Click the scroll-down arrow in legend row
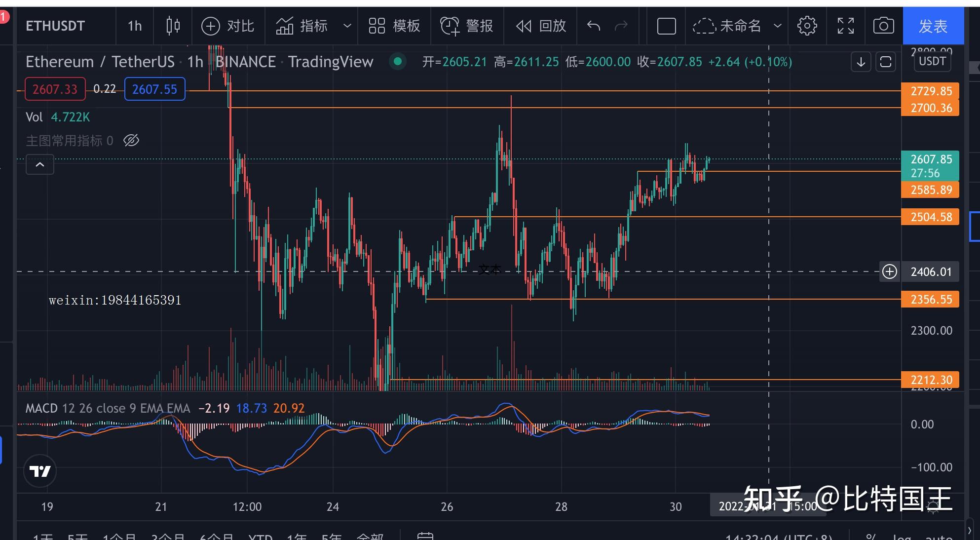Viewport: 980px width, 540px height. 861,62
